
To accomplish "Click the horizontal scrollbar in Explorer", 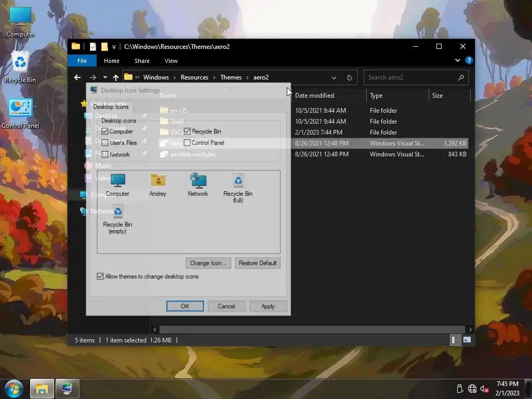I will (312, 329).
